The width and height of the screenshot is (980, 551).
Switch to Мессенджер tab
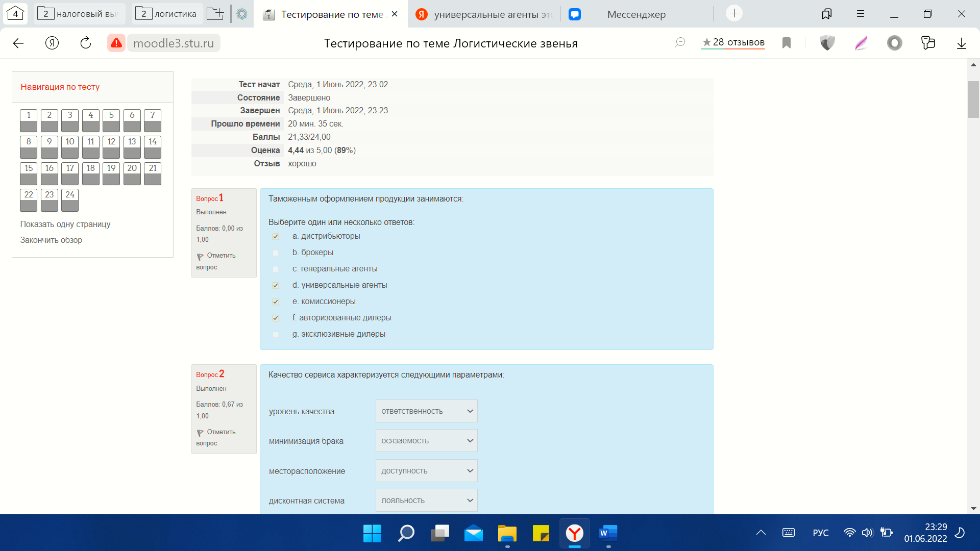tap(636, 14)
